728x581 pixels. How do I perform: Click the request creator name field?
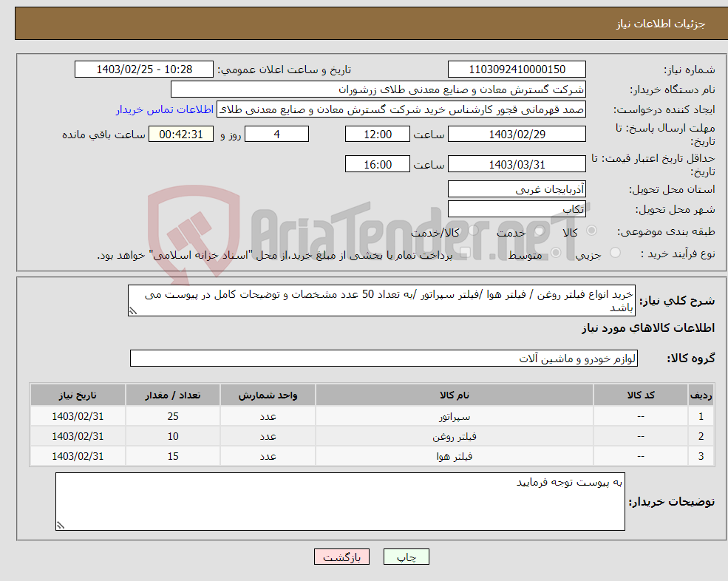[x=401, y=109]
